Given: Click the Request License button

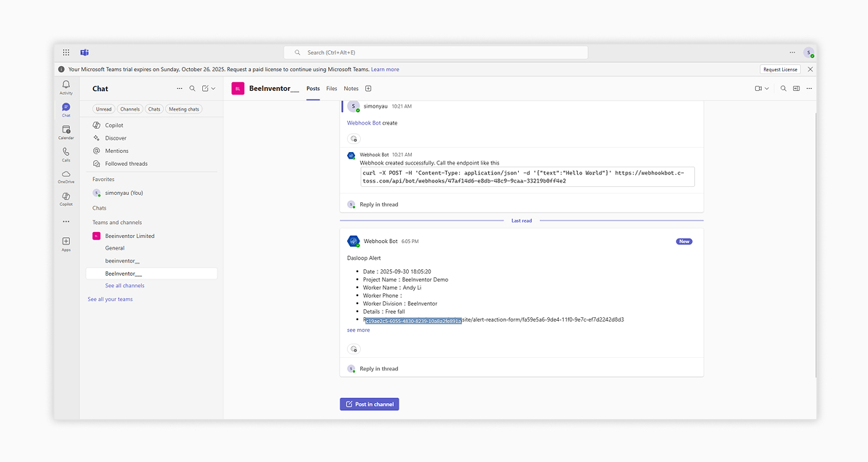Looking at the screenshot, I should tap(780, 69).
